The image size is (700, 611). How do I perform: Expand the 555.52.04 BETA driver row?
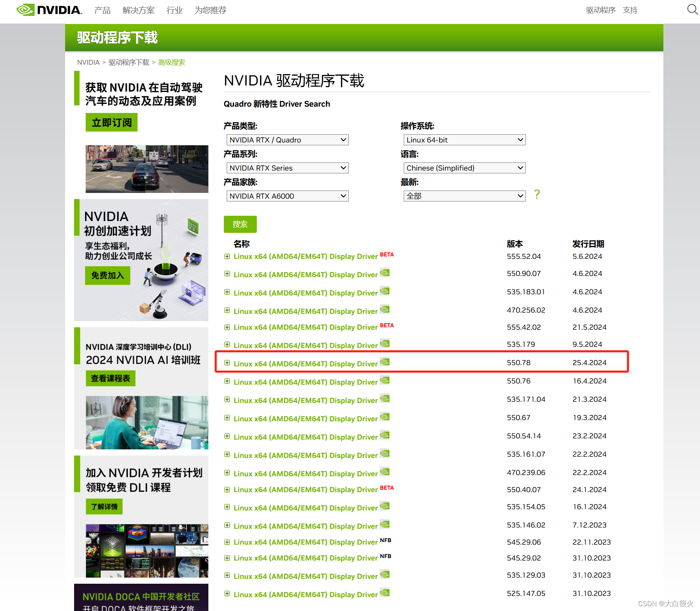227,256
